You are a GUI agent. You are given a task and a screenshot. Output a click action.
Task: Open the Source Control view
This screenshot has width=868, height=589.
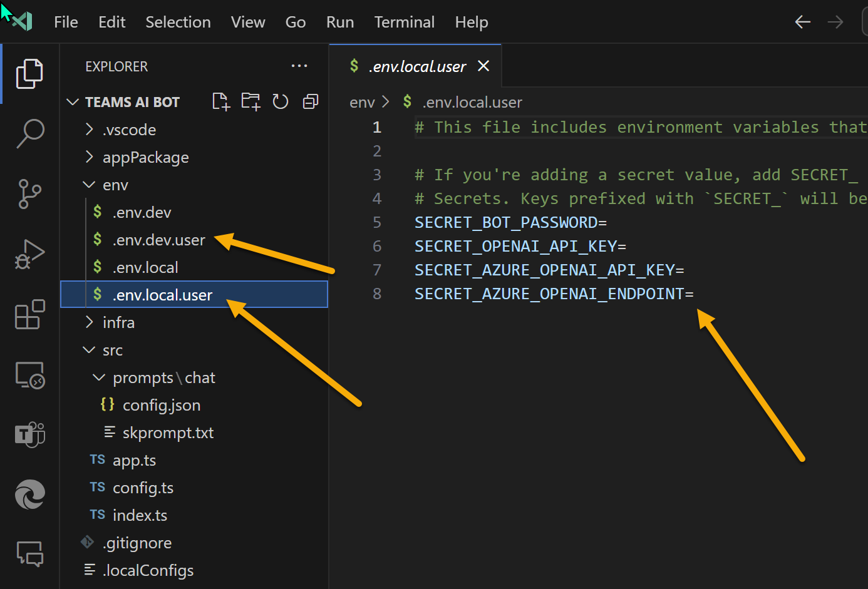pyautogui.click(x=29, y=194)
